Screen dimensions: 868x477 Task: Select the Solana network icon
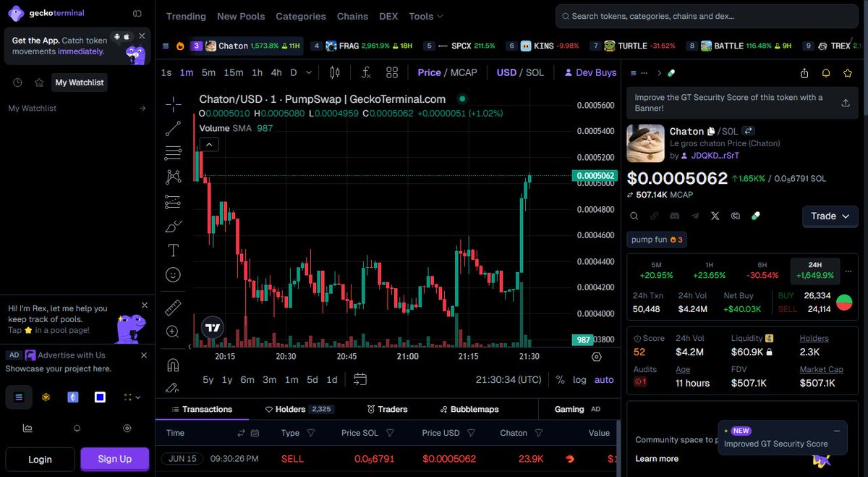tap(19, 397)
